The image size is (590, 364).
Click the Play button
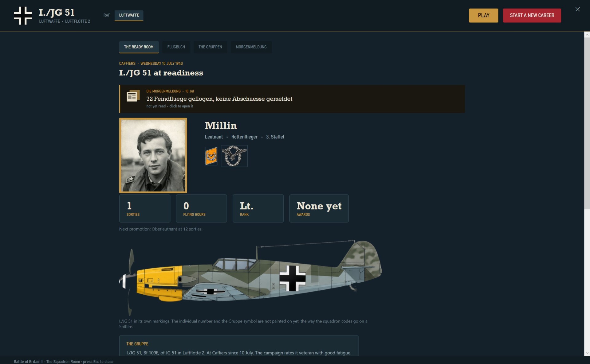pyautogui.click(x=483, y=15)
